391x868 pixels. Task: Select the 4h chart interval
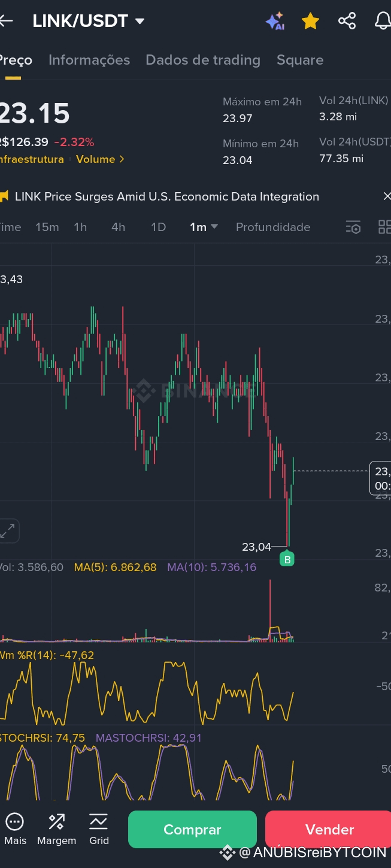[118, 227]
